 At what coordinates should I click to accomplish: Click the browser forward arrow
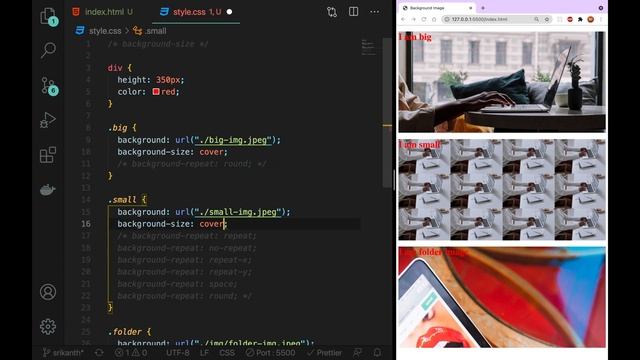pos(413,19)
